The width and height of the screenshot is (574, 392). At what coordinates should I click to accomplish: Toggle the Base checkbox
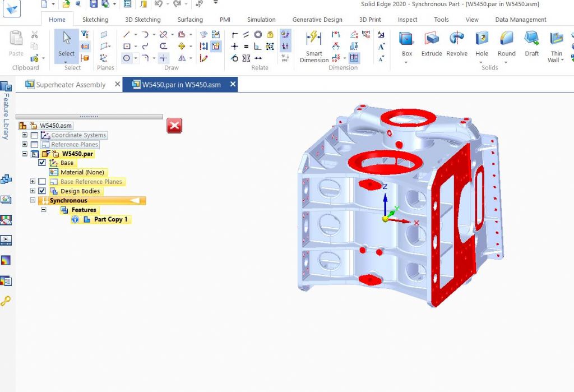42,163
